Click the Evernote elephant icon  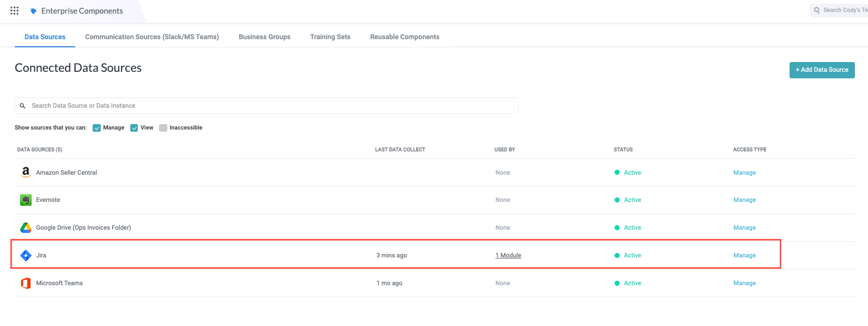[26, 200]
